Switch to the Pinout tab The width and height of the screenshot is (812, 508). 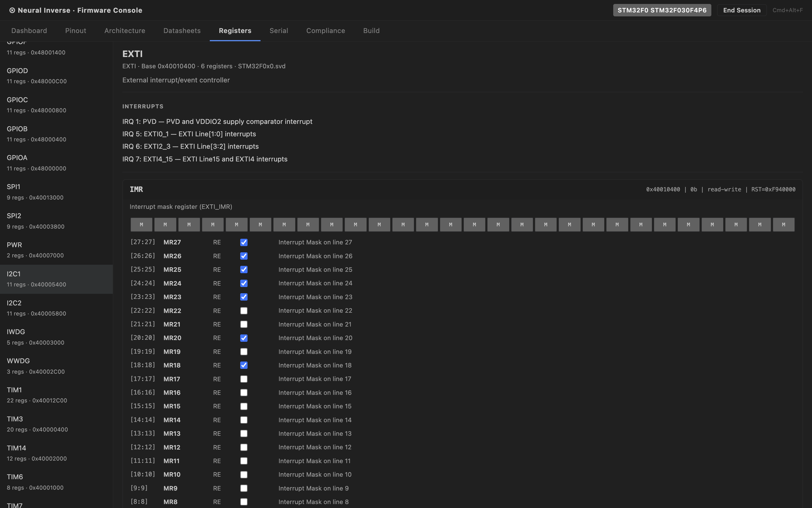point(76,30)
